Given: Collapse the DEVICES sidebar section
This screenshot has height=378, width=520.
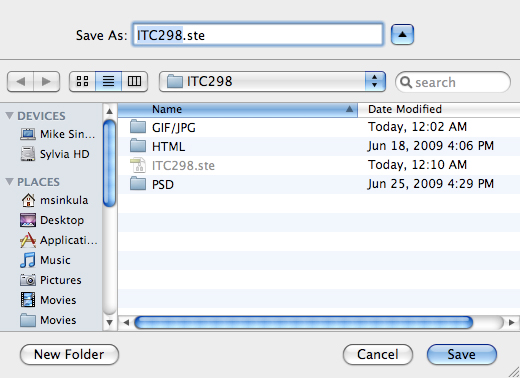Looking at the screenshot, I should (x=10, y=116).
